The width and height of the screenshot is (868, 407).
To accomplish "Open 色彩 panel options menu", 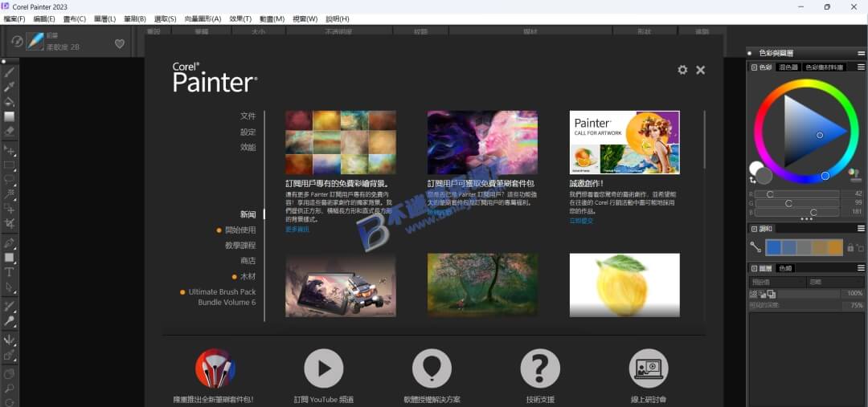I will click(862, 67).
